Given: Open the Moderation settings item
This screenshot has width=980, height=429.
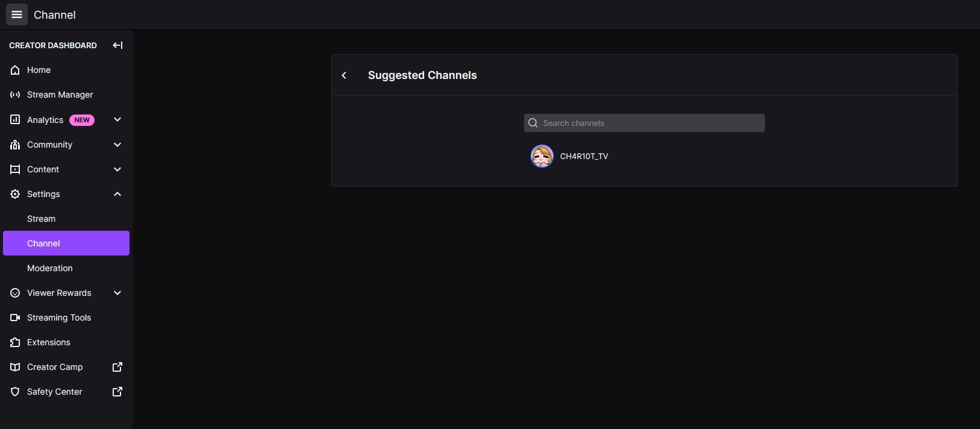Looking at the screenshot, I should (66, 268).
